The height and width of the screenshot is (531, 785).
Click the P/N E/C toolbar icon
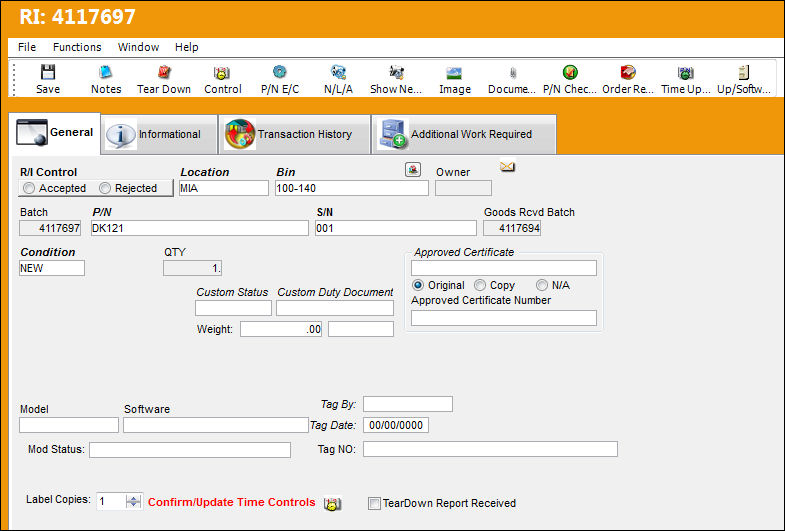tap(280, 72)
